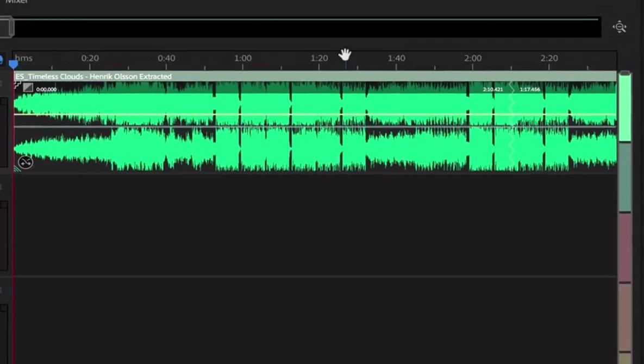This screenshot has width=644, height=364.
Task: Click the 1:17.456 remix segment time label
Action: 530,90
